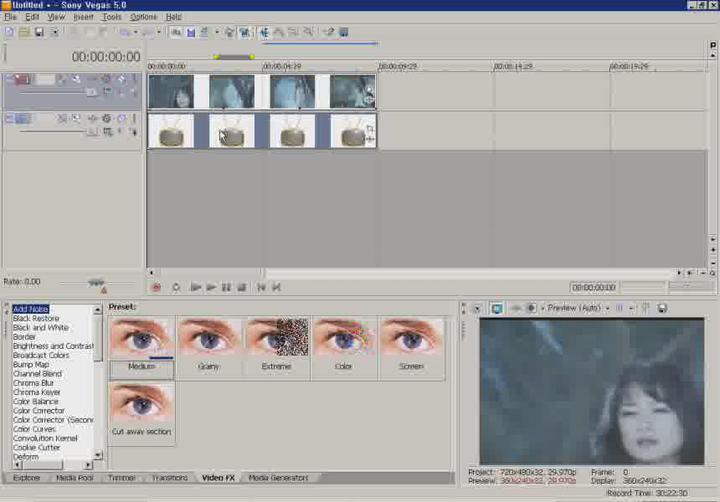Viewport: 720px width, 502px height.
Task: Pause playback in the transport bar
Action: 226,288
